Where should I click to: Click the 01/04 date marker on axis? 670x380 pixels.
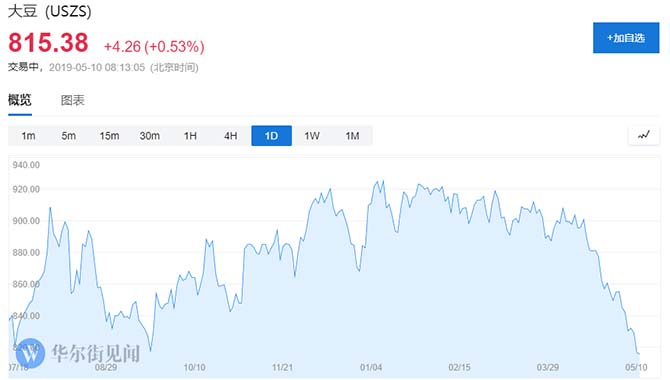tap(371, 367)
